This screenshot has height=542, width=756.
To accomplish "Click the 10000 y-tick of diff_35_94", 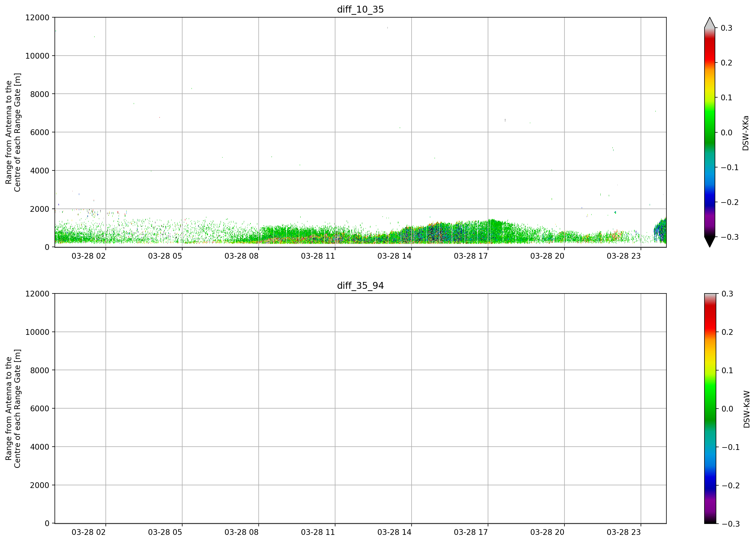I will (37, 332).
